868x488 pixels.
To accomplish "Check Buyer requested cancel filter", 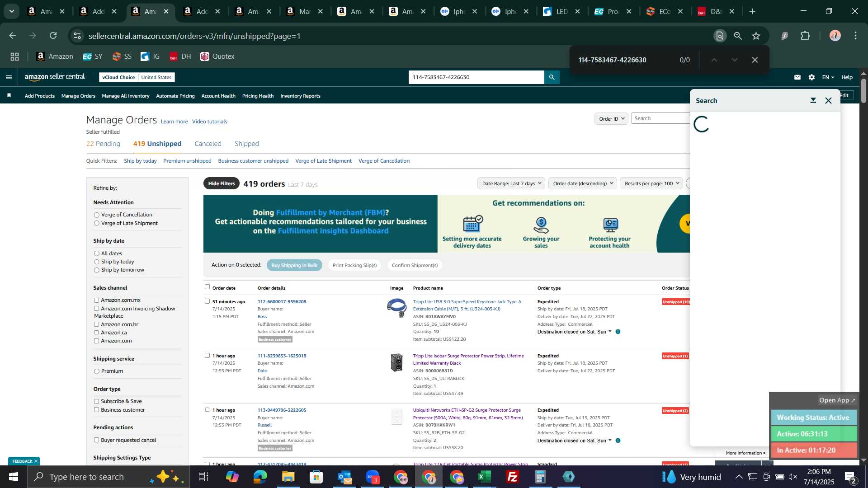I will coord(96,440).
